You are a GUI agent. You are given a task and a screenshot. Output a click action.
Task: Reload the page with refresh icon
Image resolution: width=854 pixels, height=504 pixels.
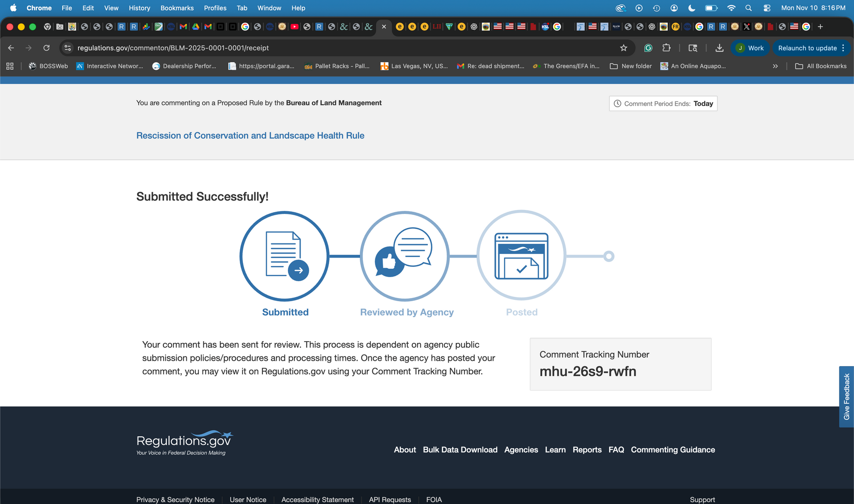click(46, 48)
